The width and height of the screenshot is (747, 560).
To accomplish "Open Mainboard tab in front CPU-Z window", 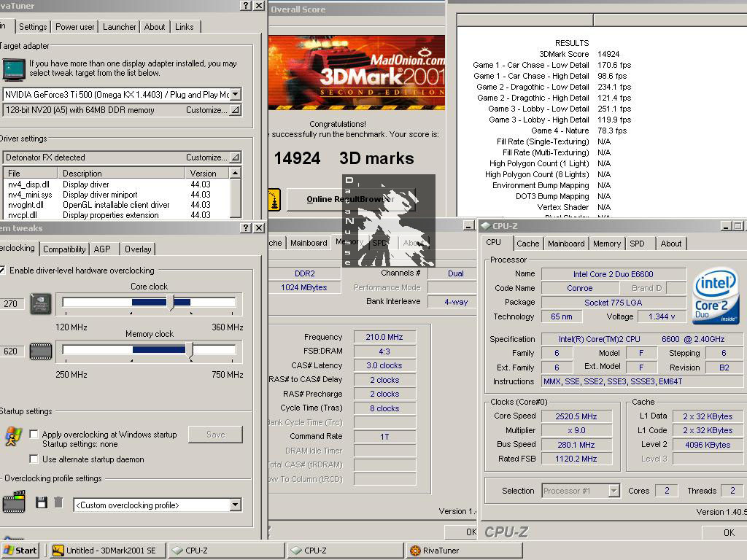I will tap(566, 244).
